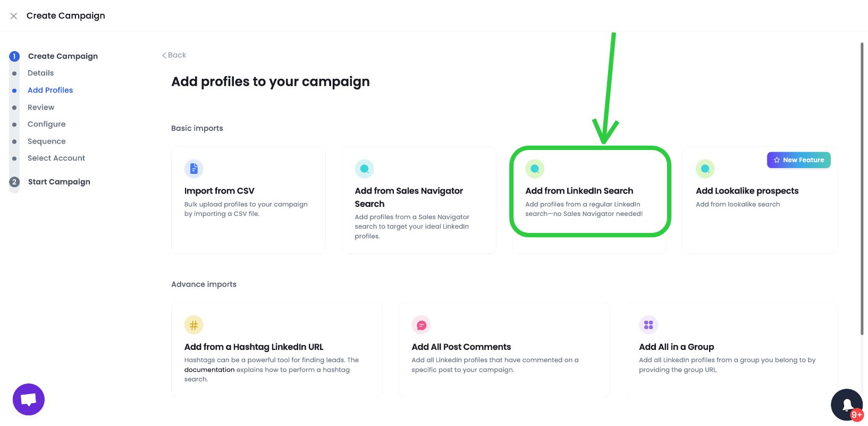Switch to the Review step

pos(41,107)
